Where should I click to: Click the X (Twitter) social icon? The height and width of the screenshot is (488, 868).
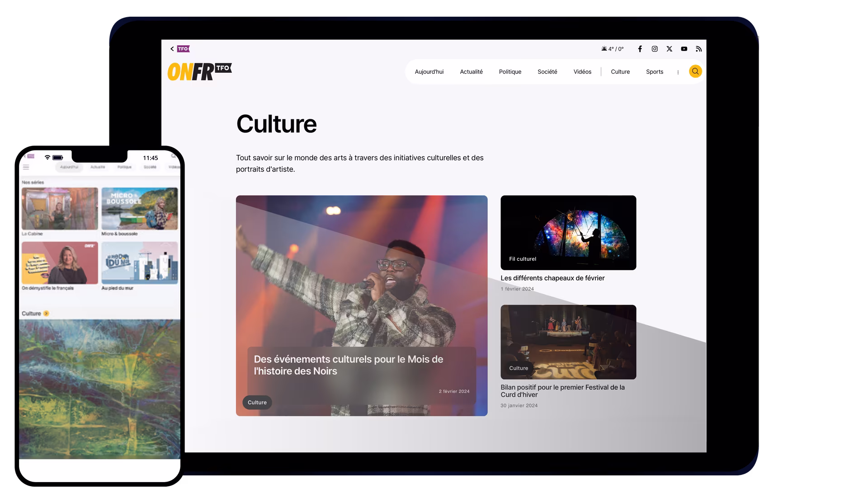669,49
